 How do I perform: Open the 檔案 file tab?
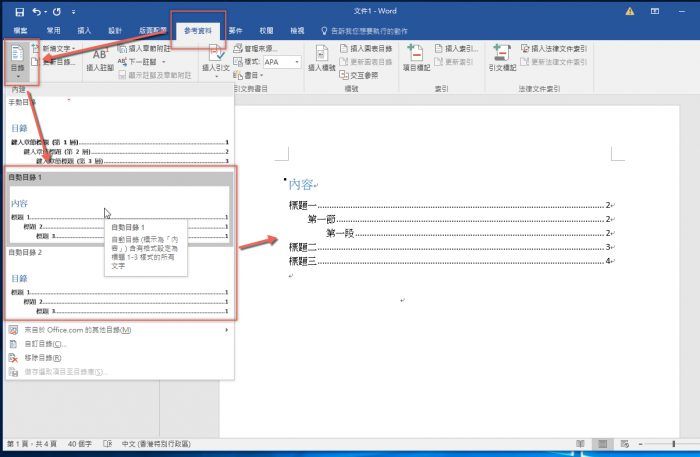[x=20, y=31]
